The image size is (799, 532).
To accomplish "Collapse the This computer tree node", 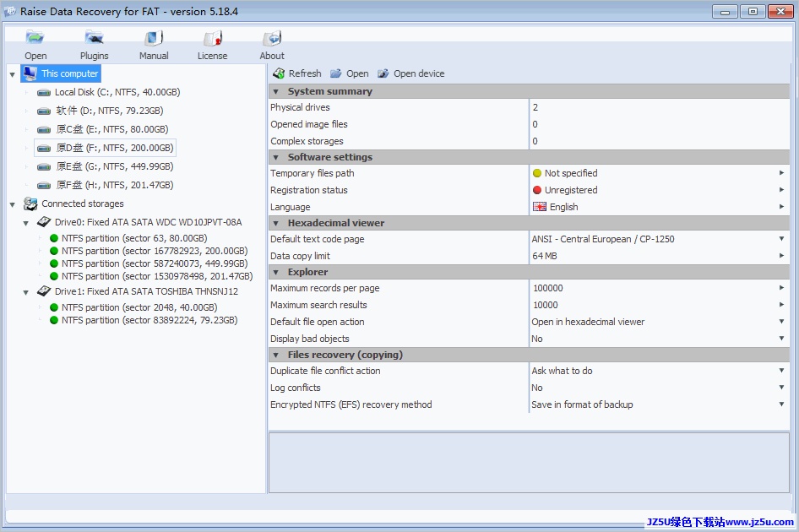I will (x=12, y=74).
